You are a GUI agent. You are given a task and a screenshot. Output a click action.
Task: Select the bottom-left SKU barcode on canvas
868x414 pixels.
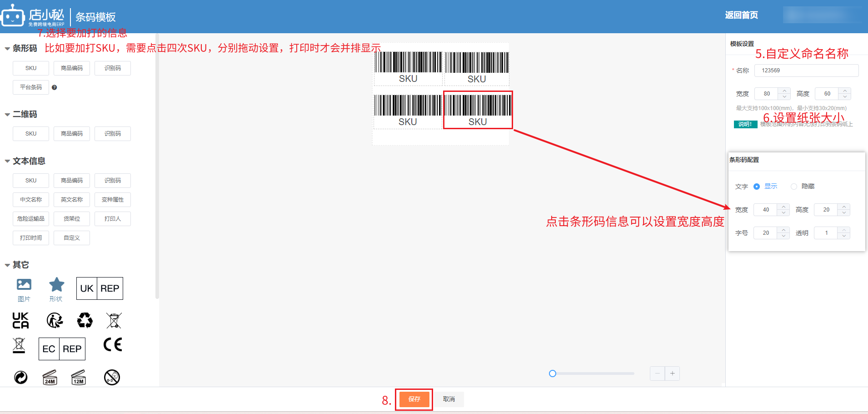[408, 111]
